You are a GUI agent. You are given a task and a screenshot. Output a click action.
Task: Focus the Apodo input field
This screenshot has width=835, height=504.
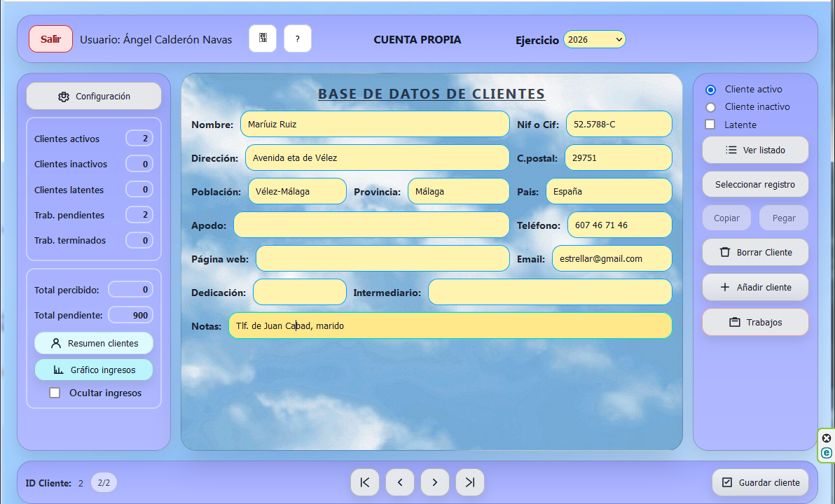pos(371,225)
